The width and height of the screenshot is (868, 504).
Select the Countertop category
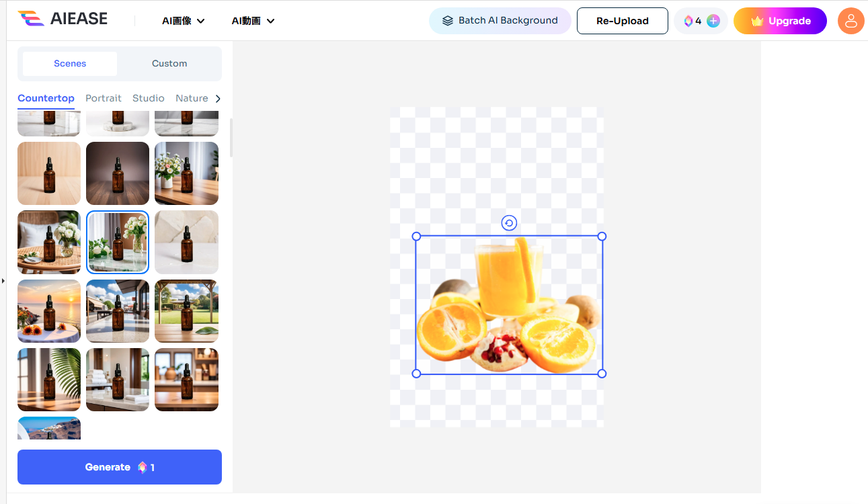pyautogui.click(x=46, y=98)
